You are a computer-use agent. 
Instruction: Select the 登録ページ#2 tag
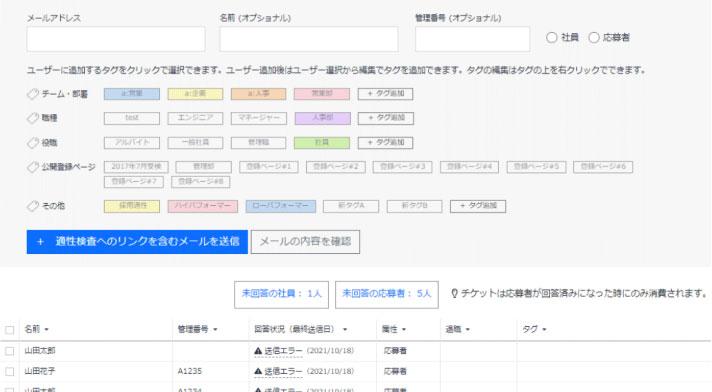[336, 167]
